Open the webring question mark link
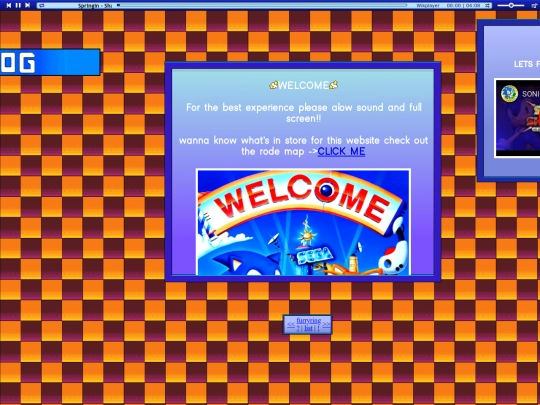The image size is (540, 405). pos(298,328)
